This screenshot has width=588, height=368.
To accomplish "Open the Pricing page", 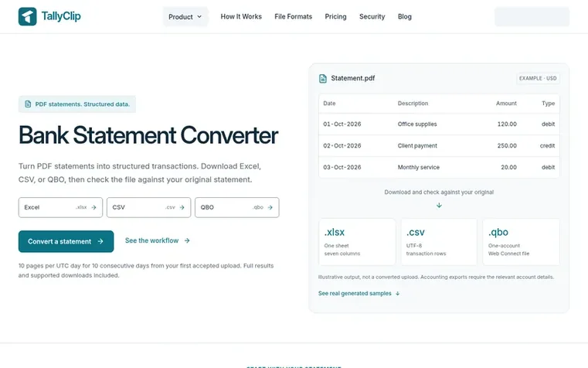I will (x=335, y=16).
